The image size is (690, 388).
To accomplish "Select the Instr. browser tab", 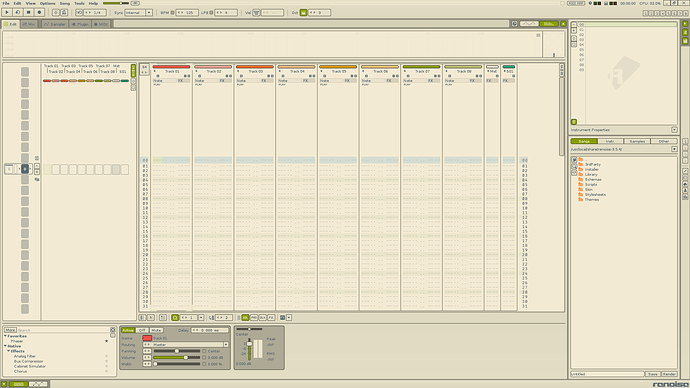I will coord(610,141).
